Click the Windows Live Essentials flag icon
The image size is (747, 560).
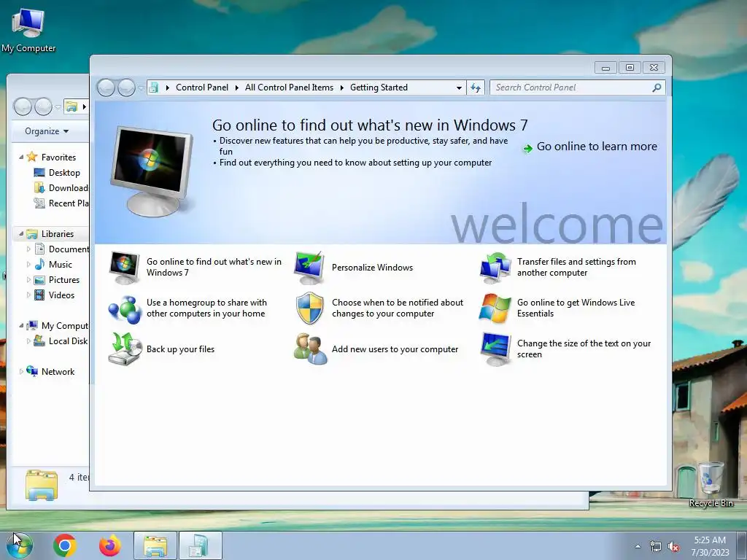pos(495,308)
